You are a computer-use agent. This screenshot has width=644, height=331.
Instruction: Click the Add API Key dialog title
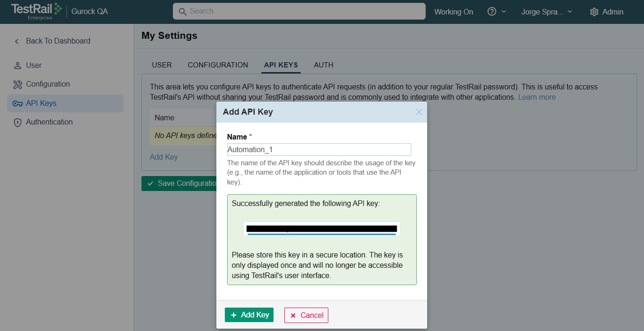(x=248, y=112)
